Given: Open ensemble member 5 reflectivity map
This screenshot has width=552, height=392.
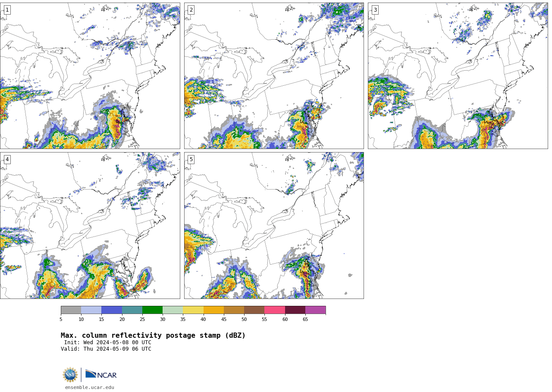Looking at the screenshot, I should pyautogui.click(x=274, y=225).
